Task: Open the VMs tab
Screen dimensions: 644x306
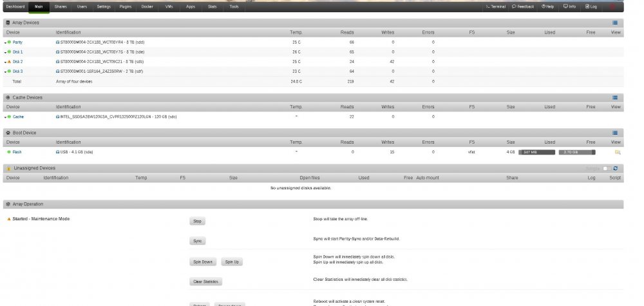Action: click(x=169, y=6)
